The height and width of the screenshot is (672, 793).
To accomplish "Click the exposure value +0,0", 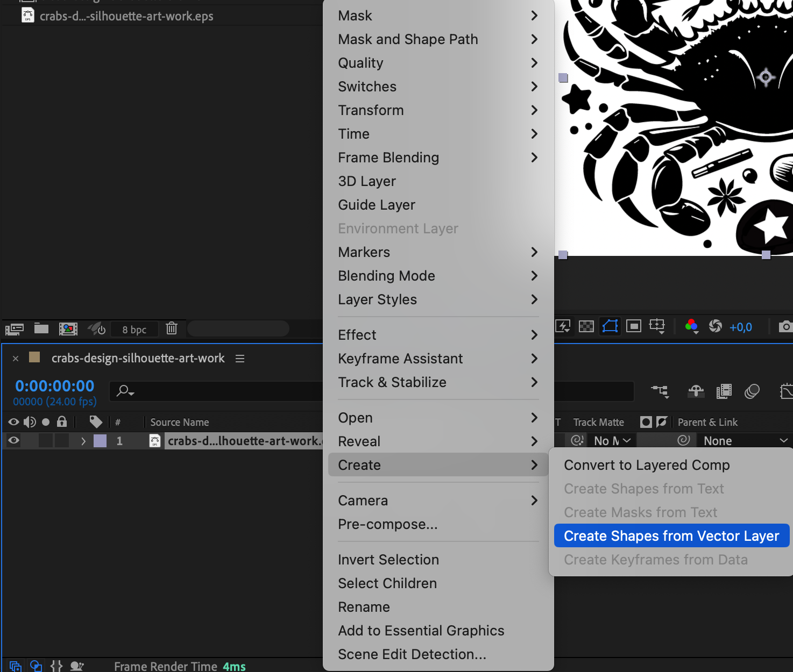I will (741, 327).
